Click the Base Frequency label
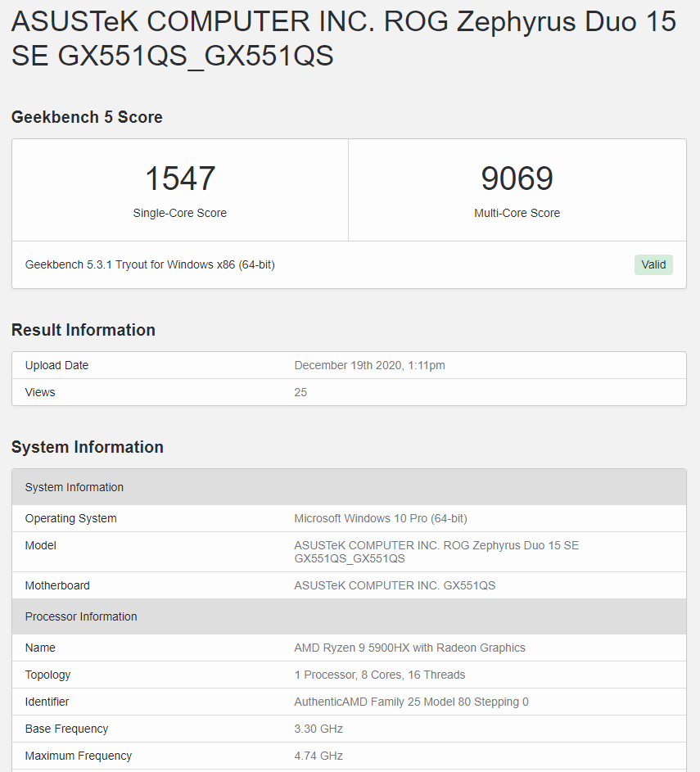Image resolution: width=700 pixels, height=772 pixels. (x=66, y=729)
